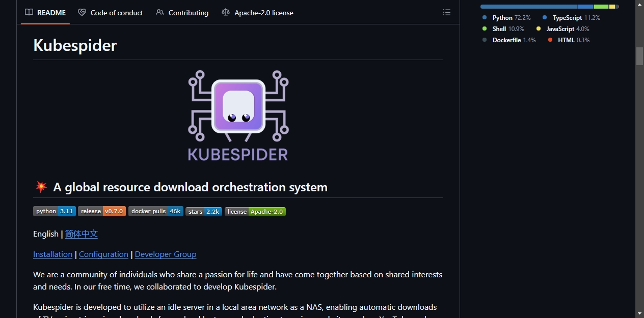Click the Code of conduct heart icon
This screenshot has height=318, width=644.
82,12
